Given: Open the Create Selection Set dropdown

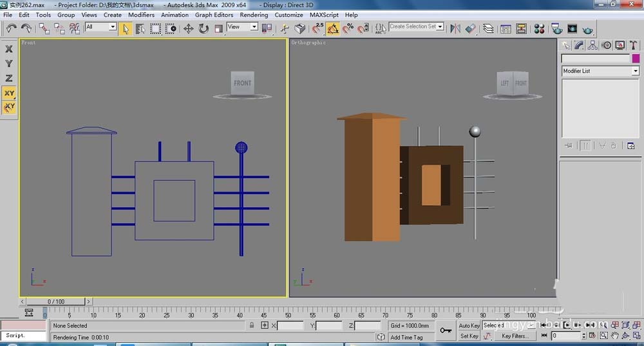Looking at the screenshot, I should pyautogui.click(x=440, y=27).
